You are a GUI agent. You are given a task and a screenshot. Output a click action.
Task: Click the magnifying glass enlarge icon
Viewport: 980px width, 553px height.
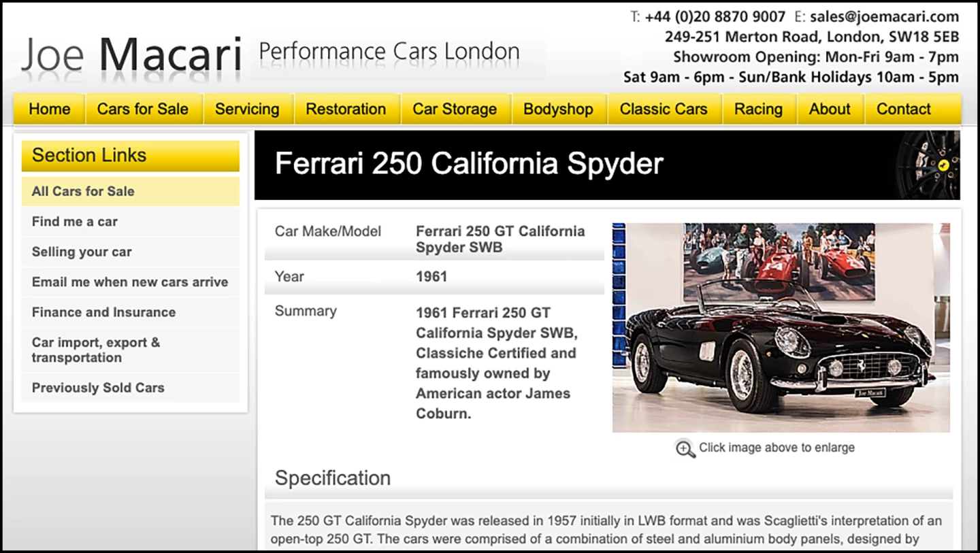point(685,448)
